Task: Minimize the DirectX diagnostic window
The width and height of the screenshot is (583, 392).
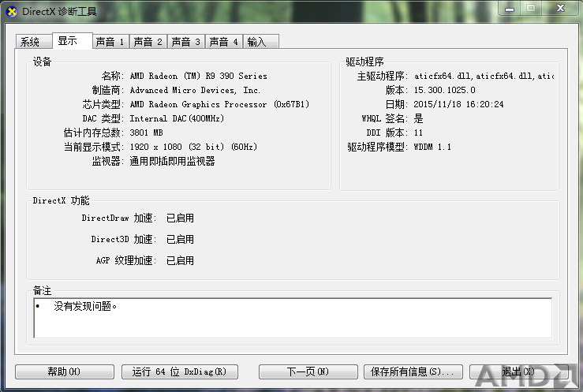Action: point(510,8)
